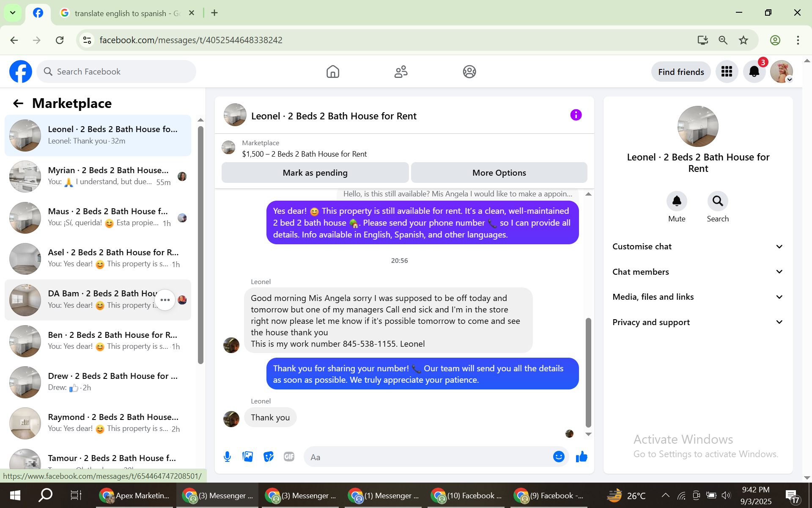Open the emoji picker smiley

click(x=559, y=457)
